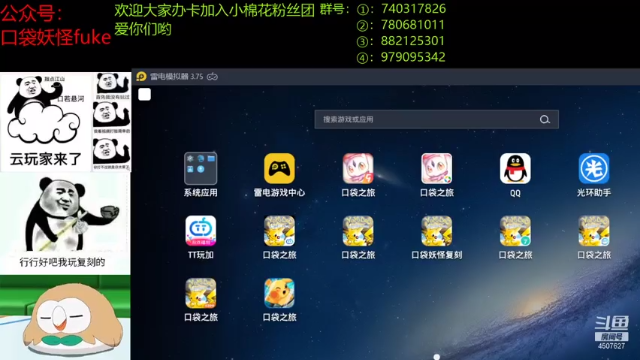Click the gamepad icon beside version 3.75
The width and height of the screenshot is (640, 360).
coord(212,76)
